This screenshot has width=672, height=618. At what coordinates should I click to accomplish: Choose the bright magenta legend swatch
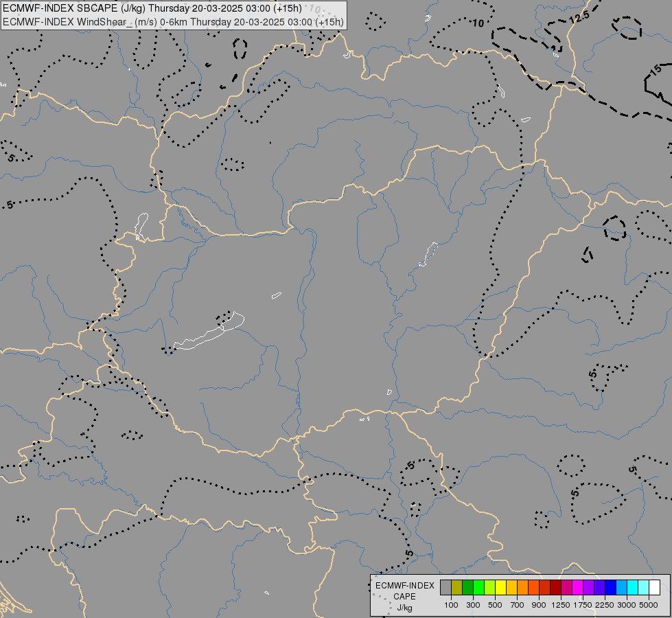[x=578, y=588]
